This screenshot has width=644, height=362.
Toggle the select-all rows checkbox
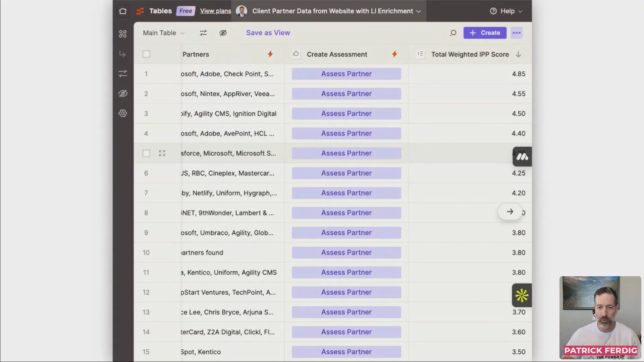(x=146, y=54)
